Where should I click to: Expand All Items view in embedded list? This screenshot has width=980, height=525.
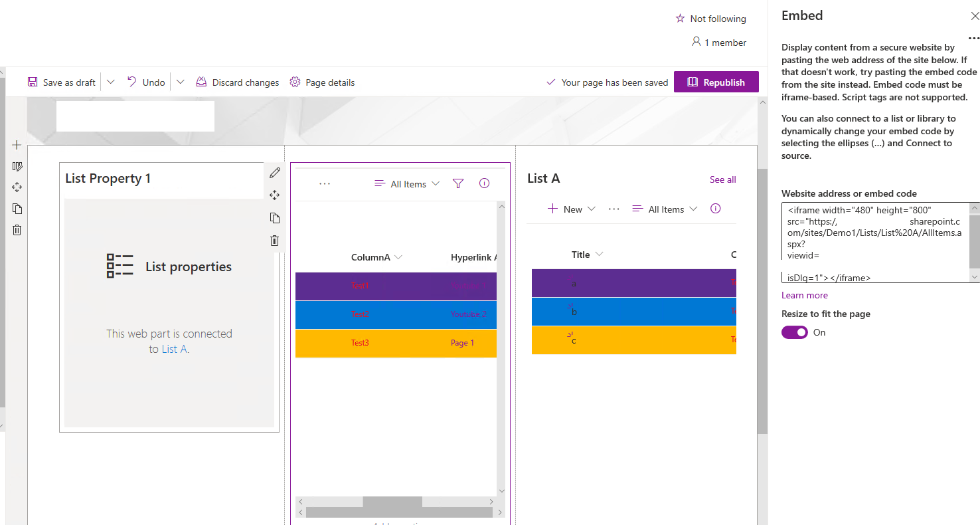point(407,184)
